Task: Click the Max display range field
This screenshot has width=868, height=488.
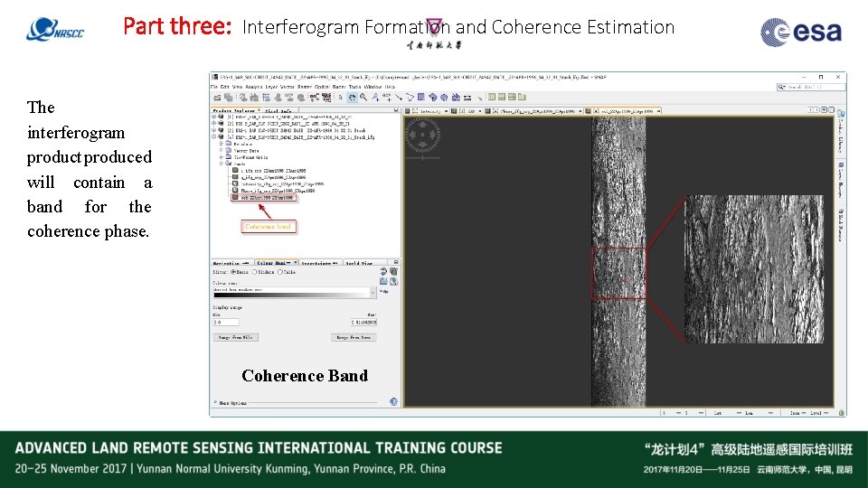Action: (x=363, y=322)
